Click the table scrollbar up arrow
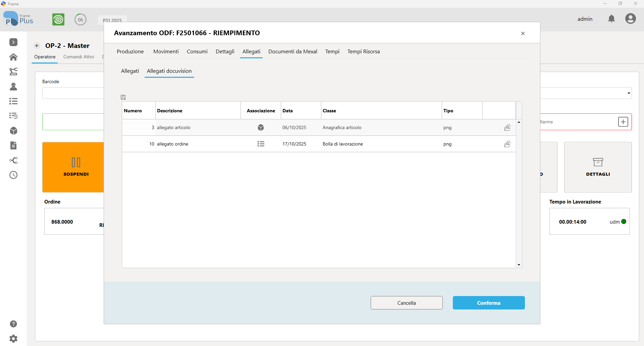Viewport: 644px width, 346px height. pyautogui.click(x=519, y=122)
